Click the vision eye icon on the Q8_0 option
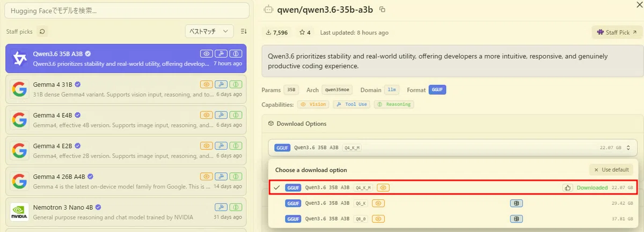The height and width of the screenshot is (232, 644). point(378,219)
